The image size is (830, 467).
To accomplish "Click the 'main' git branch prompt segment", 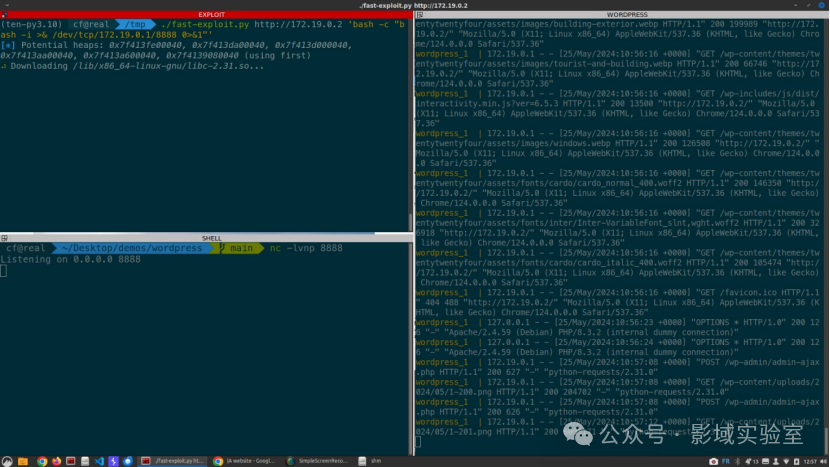I will point(237,248).
